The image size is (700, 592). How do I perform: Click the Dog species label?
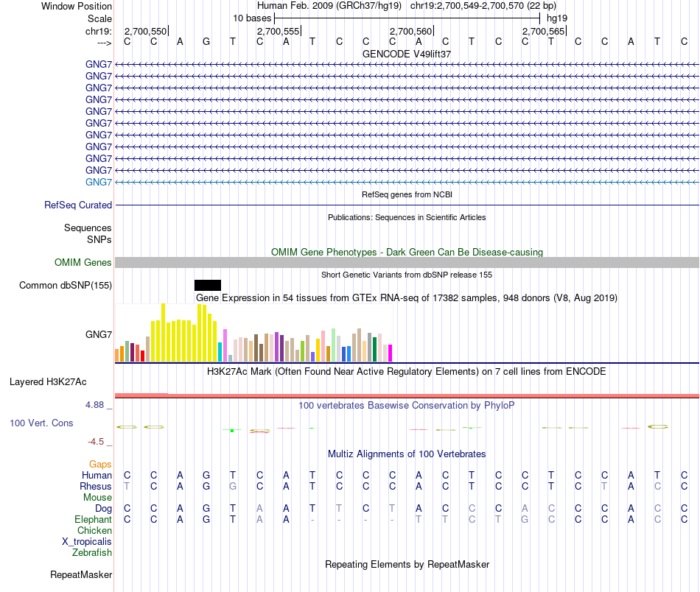[103, 509]
